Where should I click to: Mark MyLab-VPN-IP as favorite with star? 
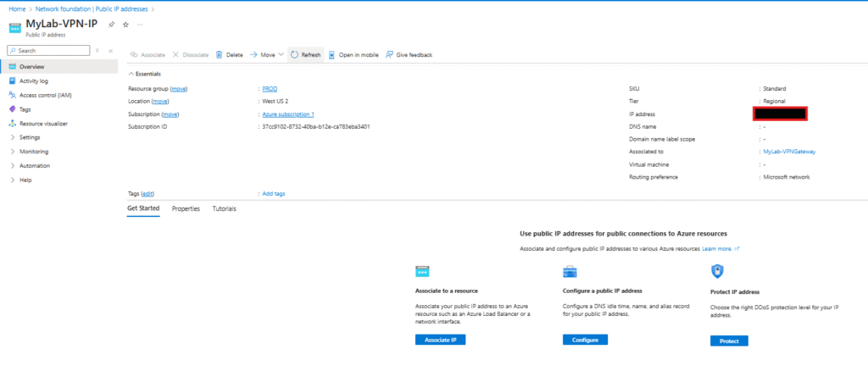pyautogui.click(x=125, y=25)
